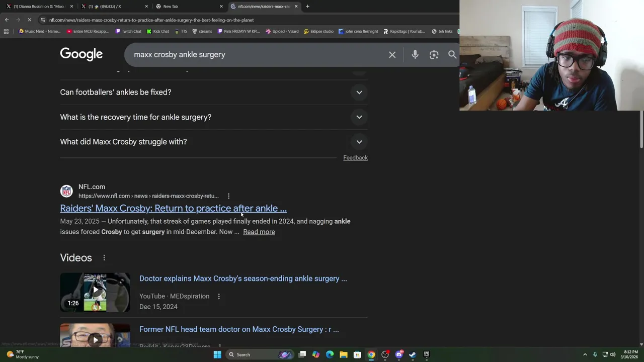This screenshot has width=644, height=362.
Task: Play the 1:26 video thumbnail
Action: click(95, 293)
